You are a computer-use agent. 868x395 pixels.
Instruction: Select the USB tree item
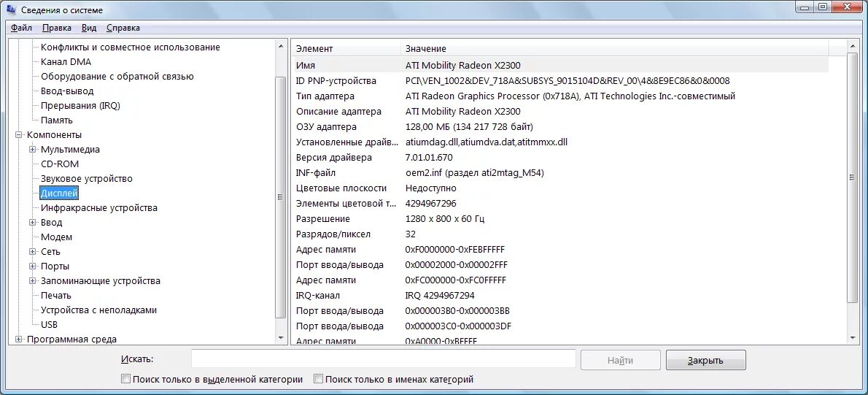50,325
